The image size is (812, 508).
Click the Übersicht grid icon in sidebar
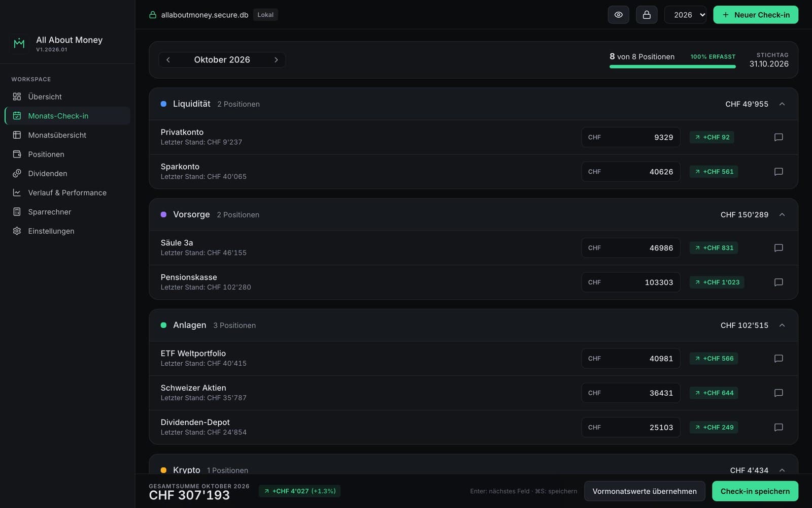[x=17, y=97]
